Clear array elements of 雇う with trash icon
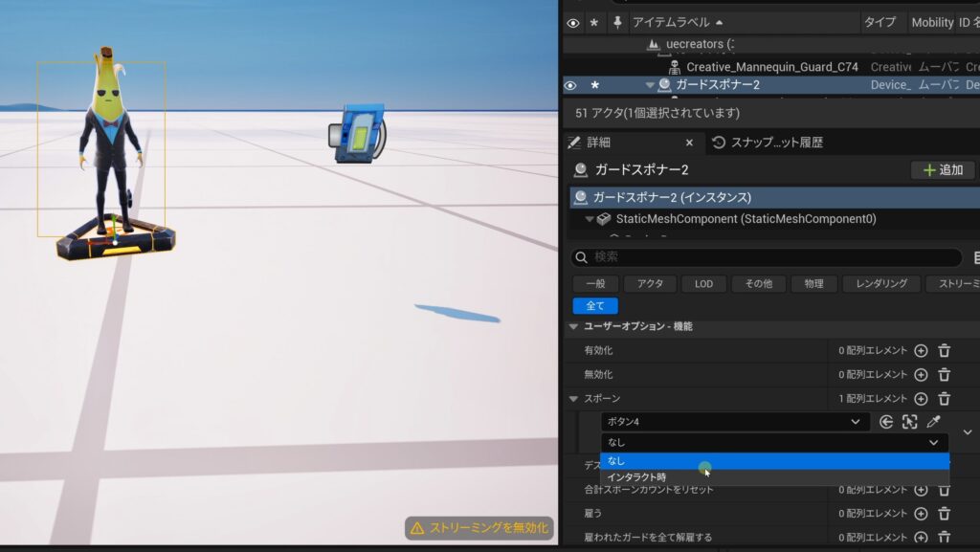This screenshot has height=552, width=980. click(x=944, y=514)
